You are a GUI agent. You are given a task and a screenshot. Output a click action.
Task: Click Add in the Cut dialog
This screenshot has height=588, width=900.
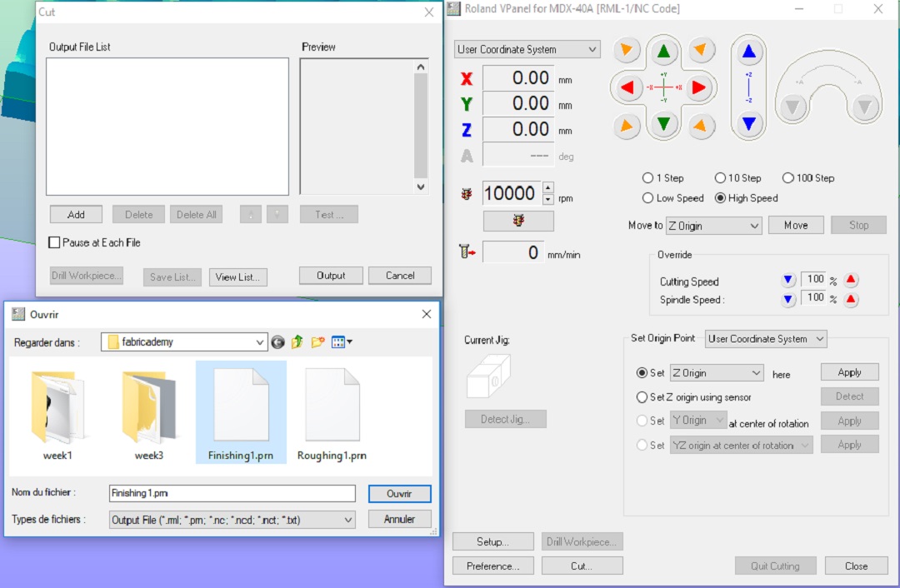click(76, 215)
